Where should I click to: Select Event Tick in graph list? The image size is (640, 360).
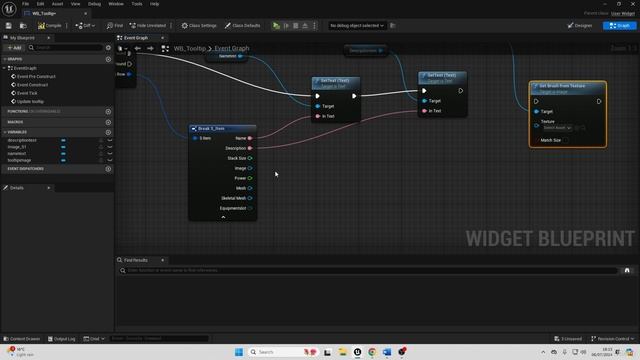(27, 93)
